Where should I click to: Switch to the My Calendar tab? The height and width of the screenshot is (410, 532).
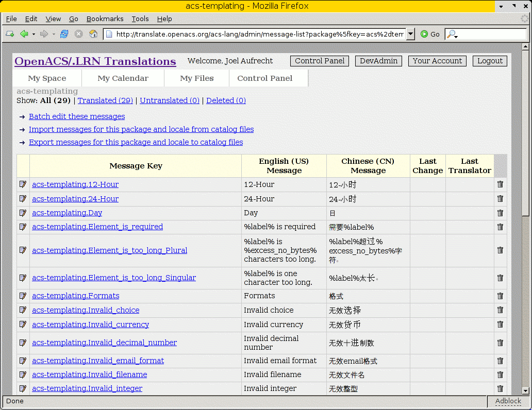tap(123, 78)
